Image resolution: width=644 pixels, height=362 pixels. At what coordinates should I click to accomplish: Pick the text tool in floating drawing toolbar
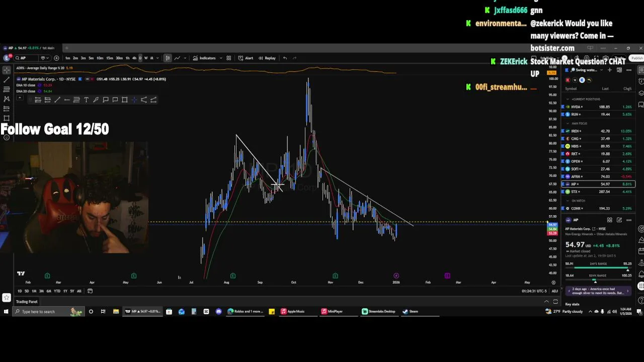[86, 100]
